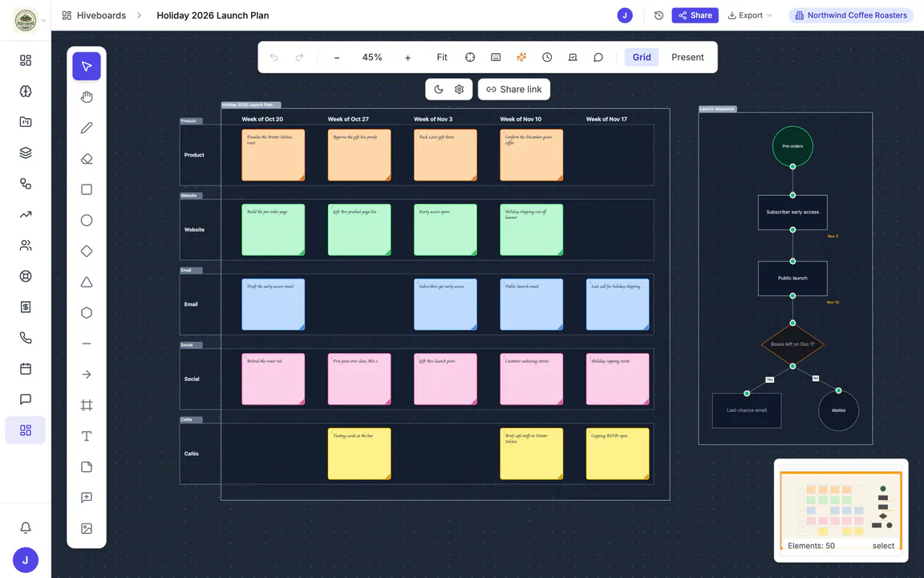Screen dimensions: 924x578
Task: Select the 'Pack 2,000 gift boxes' orange note
Action: coord(445,155)
